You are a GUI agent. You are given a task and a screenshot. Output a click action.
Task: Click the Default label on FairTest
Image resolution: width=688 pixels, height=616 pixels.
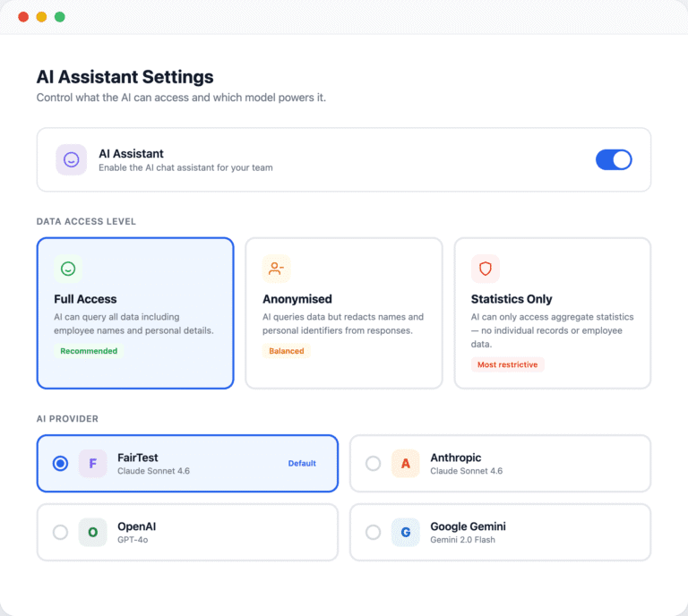pyautogui.click(x=302, y=464)
